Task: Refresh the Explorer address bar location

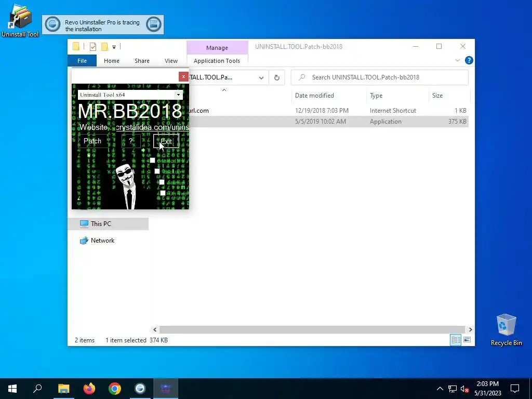Action: point(277,77)
